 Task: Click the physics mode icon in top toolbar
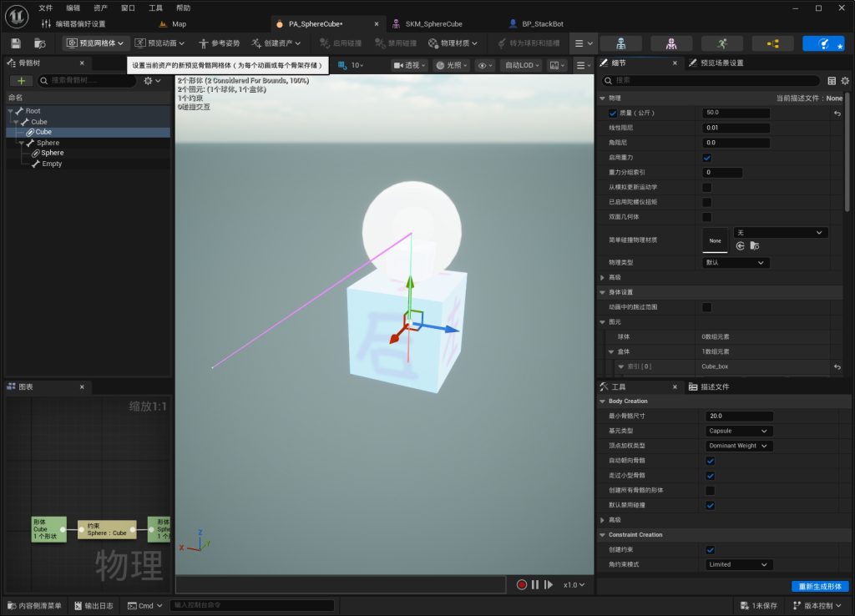tap(823, 43)
